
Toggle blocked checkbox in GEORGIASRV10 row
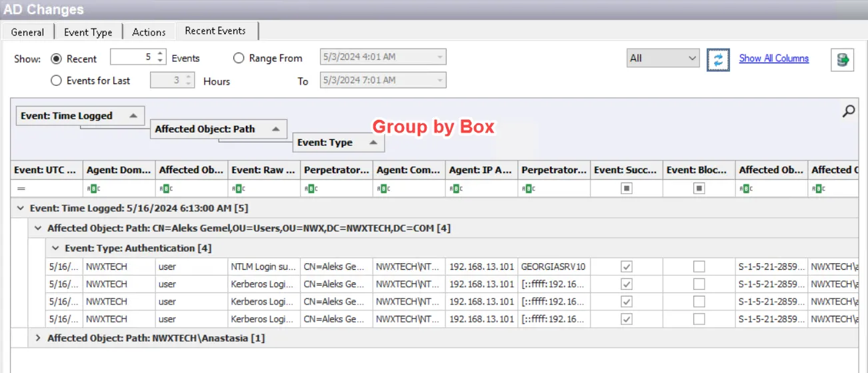coord(699,266)
